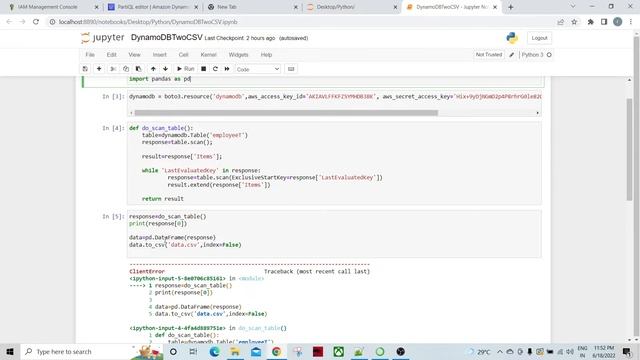Click the 'return result' line
Viewport: 640px width, 360px height.
tap(163, 199)
